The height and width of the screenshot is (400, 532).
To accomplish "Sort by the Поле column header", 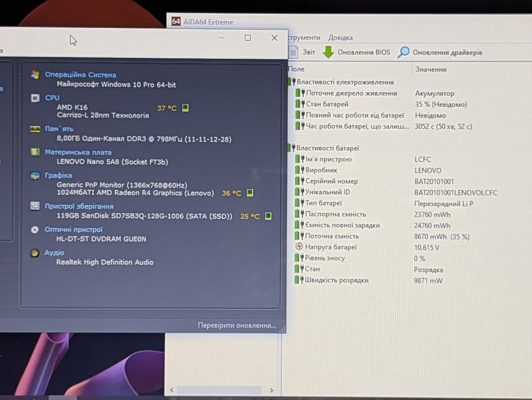I will pos(296,69).
